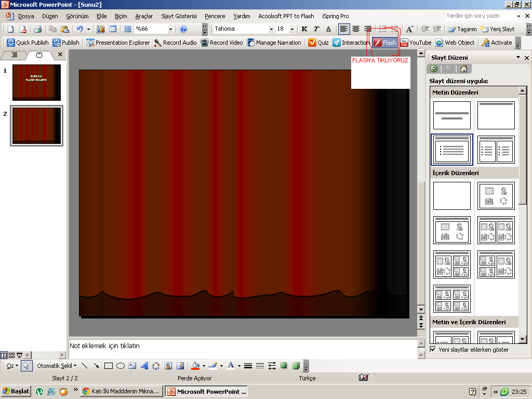This screenshot has width=532, height=399.
Task: Expand the zoom percentage dropdown
Action: 170,29
